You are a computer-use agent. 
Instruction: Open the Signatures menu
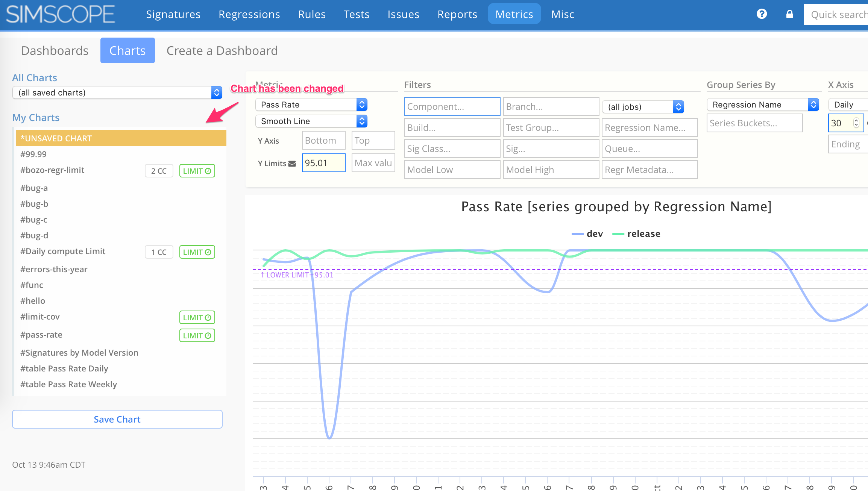click(x=173, y=14)
